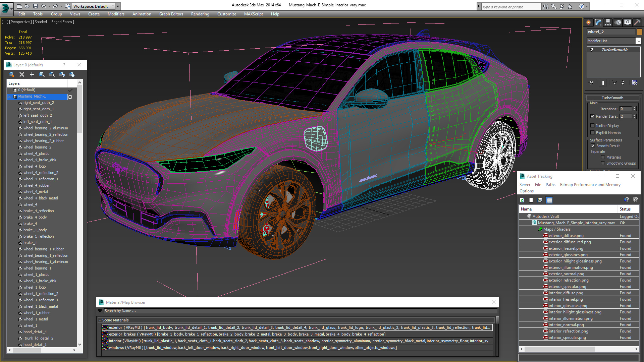The height and width of the screenshot is (362, 644).
Task: Click the Shaded + Edged Faces viewport label
Action: pos(54,22)
